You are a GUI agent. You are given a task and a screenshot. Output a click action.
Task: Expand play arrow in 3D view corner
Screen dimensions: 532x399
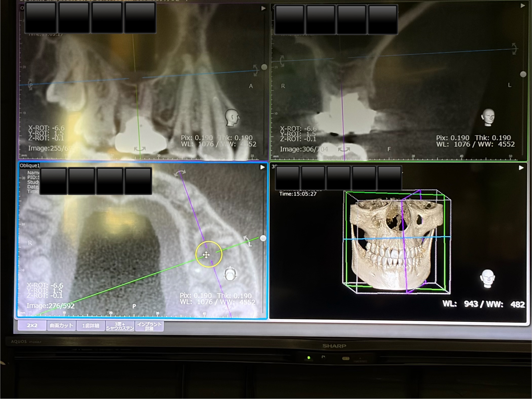coord(521,168)
